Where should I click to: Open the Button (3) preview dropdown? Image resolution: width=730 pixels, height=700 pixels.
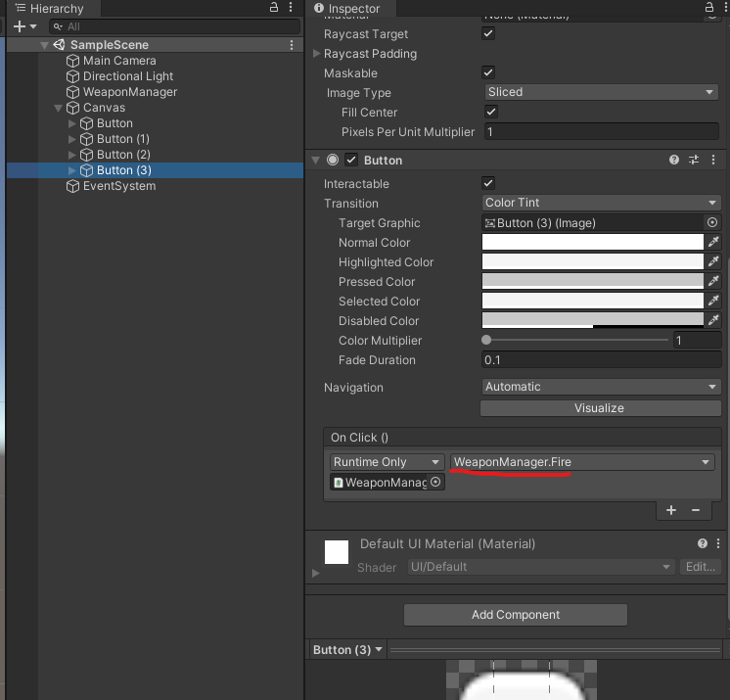pyautogui.click(x=347, y=650)
